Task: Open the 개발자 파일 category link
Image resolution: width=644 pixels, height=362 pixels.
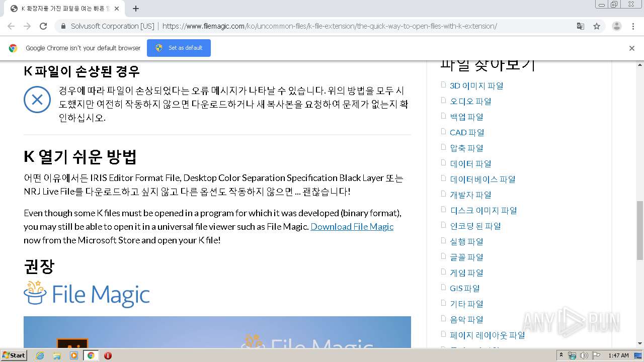Action: pyautogui.click(x=470, y=195)
